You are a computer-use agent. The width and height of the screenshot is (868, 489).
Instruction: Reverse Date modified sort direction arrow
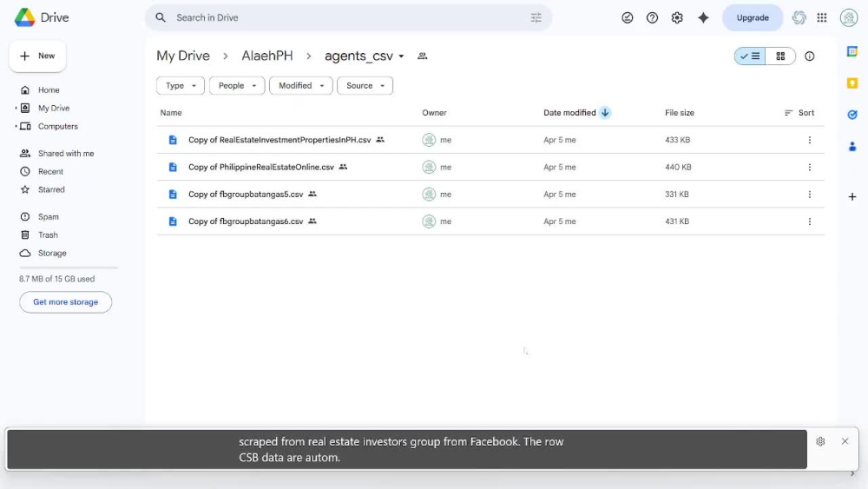point(605,112)
